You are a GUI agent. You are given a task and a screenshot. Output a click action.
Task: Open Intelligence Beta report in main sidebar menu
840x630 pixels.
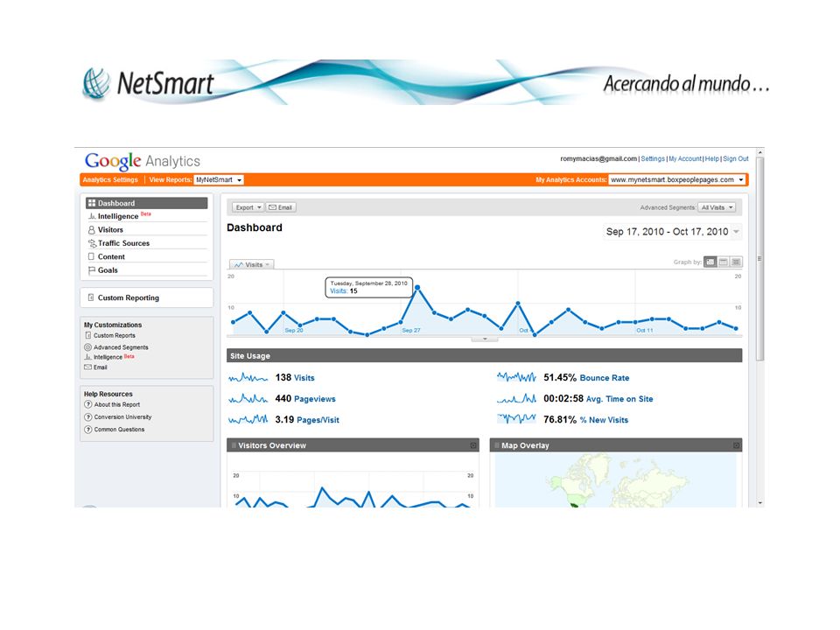point(123,216)
